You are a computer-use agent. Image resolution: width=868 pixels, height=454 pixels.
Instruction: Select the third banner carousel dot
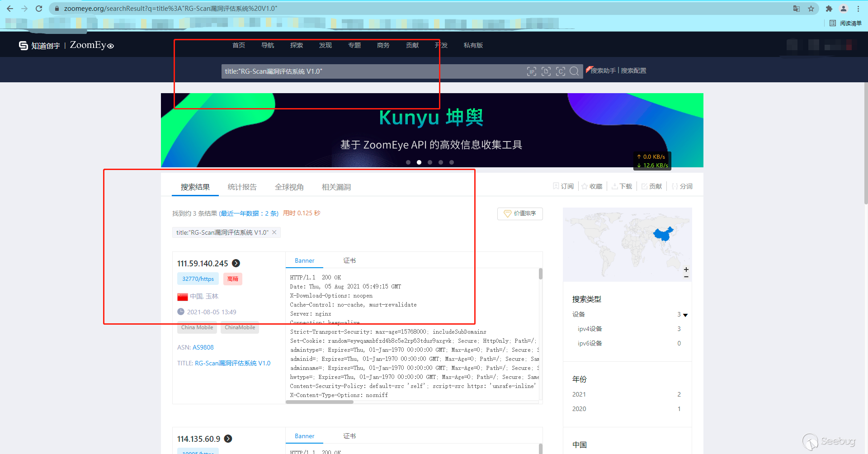click(430, 162)
